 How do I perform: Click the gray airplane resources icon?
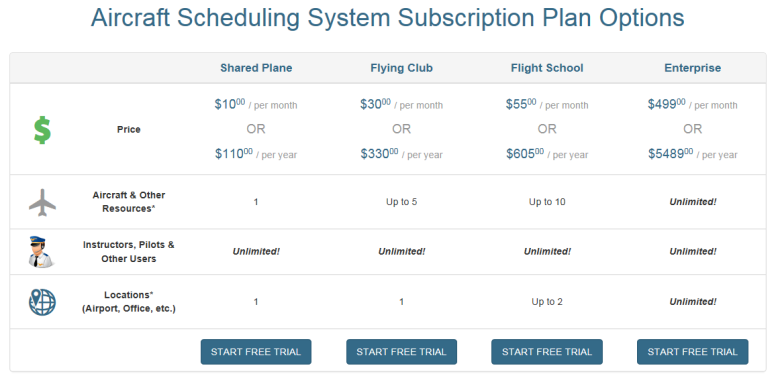click(x=42, y=202)
